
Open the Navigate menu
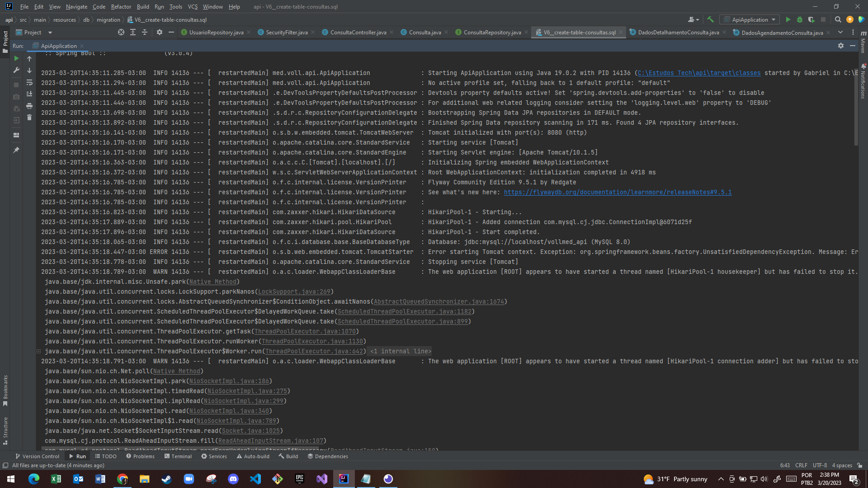[x=76, y=7]
